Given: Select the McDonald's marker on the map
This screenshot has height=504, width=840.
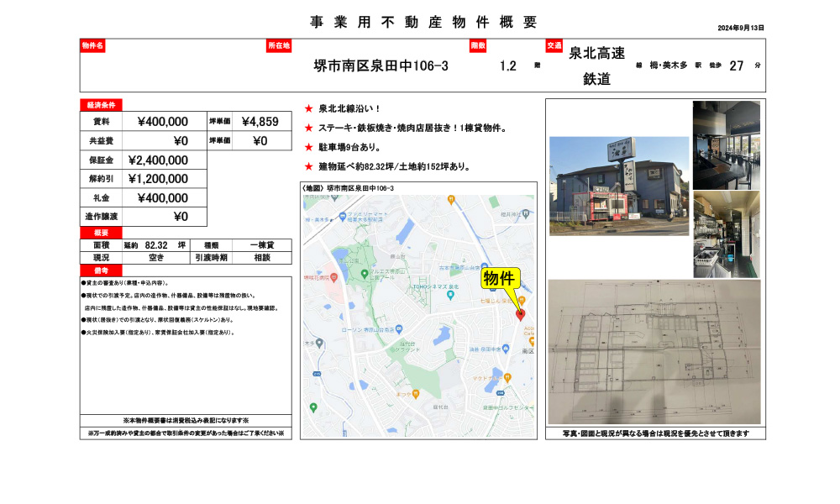Looking at the screenshot, I should [x=506, y=378].
